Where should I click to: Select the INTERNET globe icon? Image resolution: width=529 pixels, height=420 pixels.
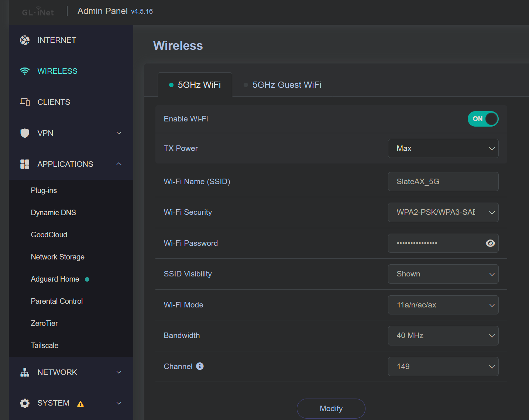(25, 40)
